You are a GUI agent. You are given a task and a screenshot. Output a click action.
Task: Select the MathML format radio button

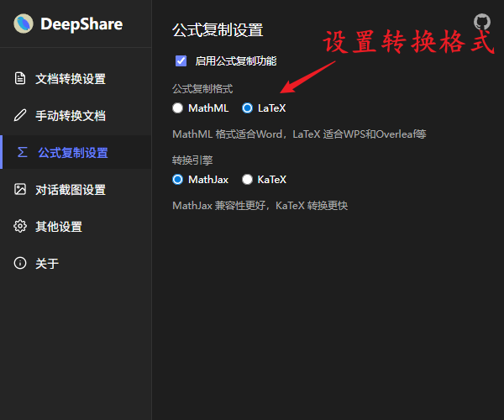click(177, 108)
